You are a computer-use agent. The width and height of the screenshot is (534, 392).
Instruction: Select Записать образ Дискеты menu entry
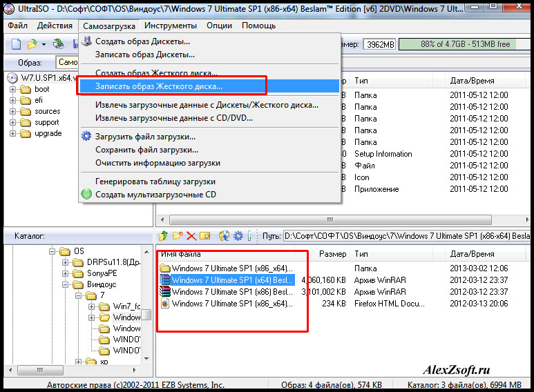point(209,55)
